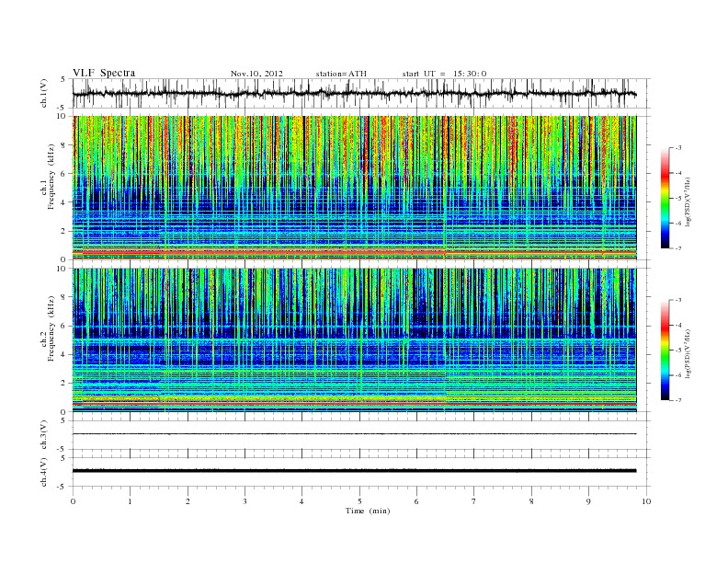Click the ch.3 flat waveform trace
Viewport: 728px width, 563px height.
(354, 434)
